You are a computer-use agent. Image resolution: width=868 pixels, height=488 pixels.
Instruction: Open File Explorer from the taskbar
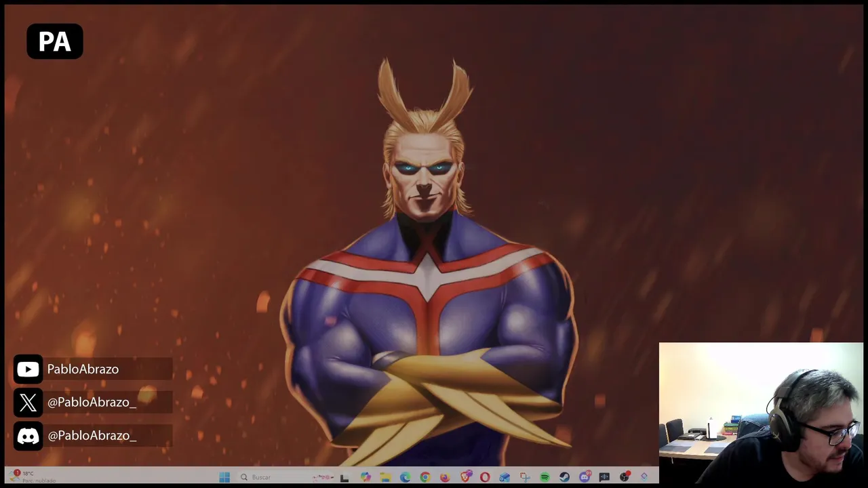[385, 477]
